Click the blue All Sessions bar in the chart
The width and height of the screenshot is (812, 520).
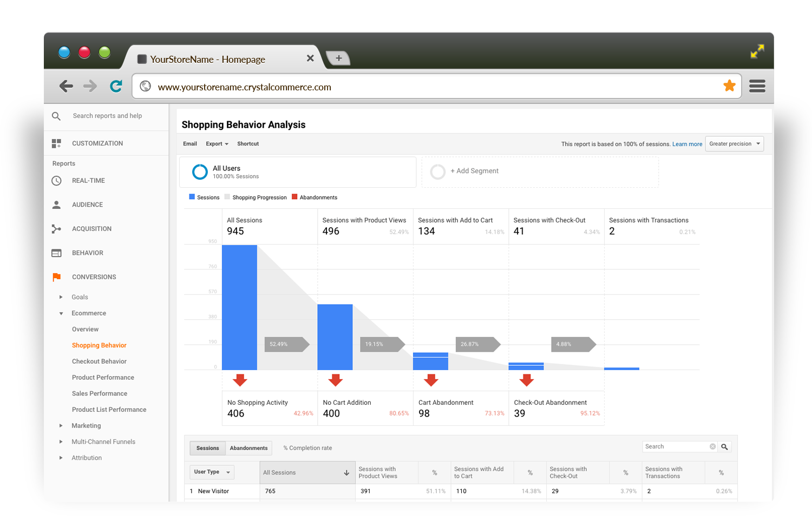pyautogui.click(x=239, y=307)
